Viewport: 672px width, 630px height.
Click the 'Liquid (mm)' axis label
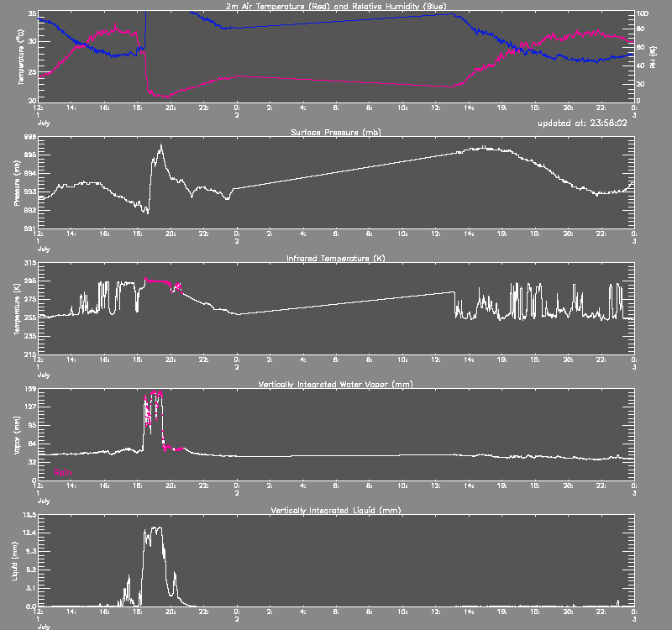point(14,561)
